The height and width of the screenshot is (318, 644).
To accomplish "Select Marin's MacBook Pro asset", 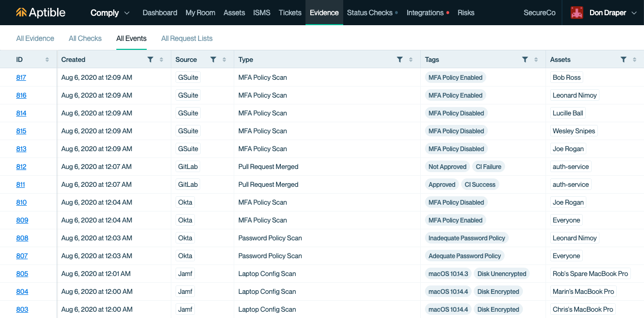I will click(583, 292).
